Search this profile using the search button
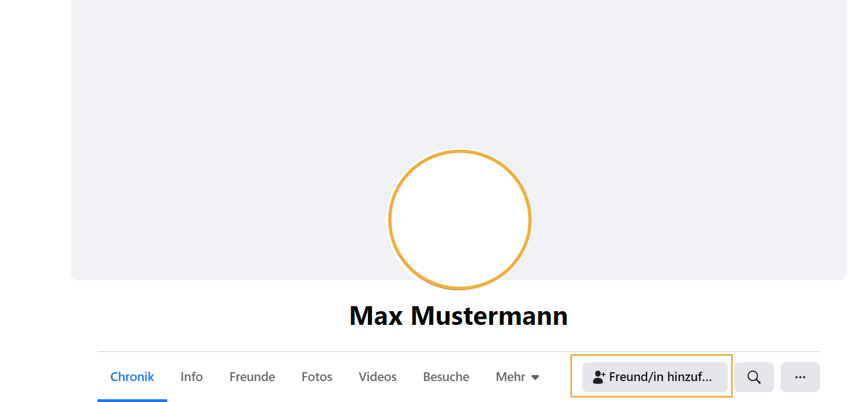This screenshot has height=402, width=868. coord(754,377)
